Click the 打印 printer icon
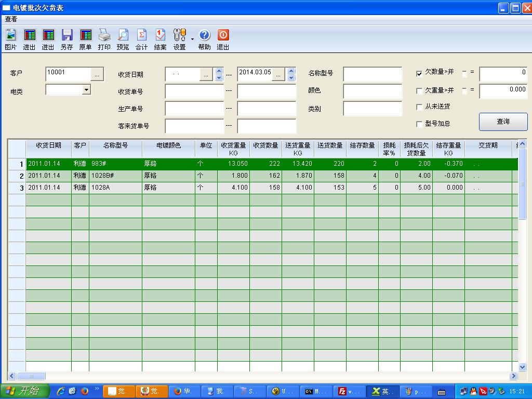Viewport: 532px width, 399px height. tap(104, 39)
